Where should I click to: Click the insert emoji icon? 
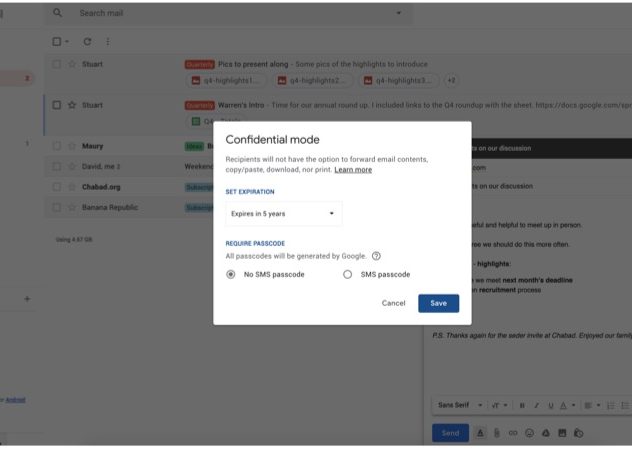pos(529,433)
